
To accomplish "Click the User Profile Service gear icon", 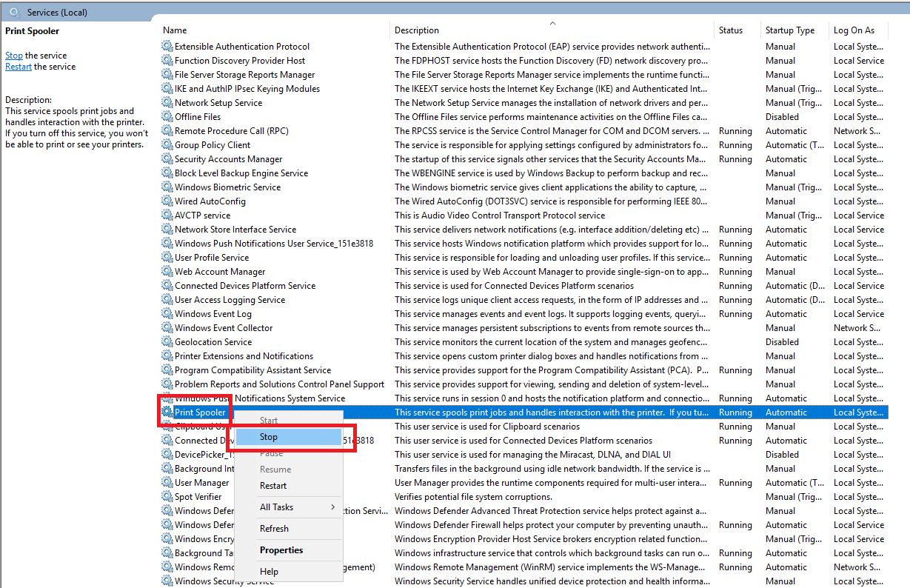I will [x=166, y=257].
